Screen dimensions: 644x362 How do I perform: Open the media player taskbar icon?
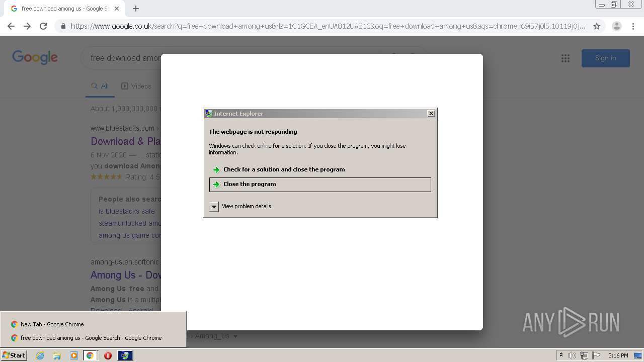[x=74, y=355]
